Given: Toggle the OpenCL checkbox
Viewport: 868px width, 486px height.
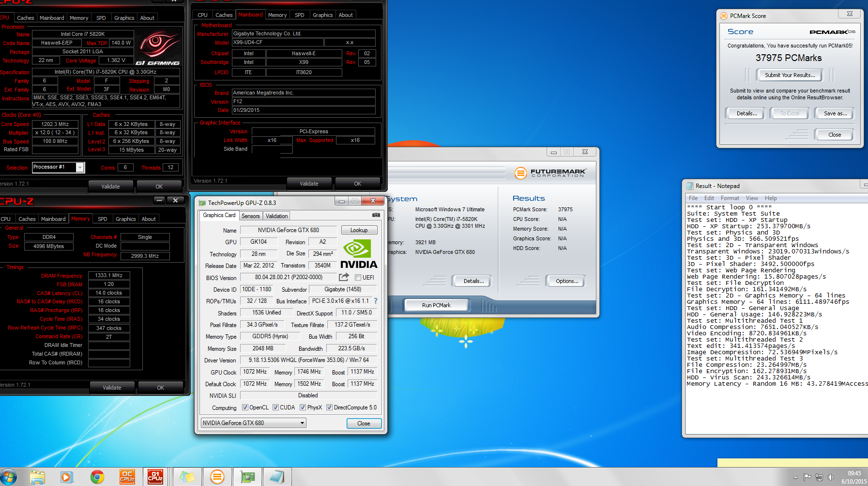Looking at the screenshot, I should [245, 408].
